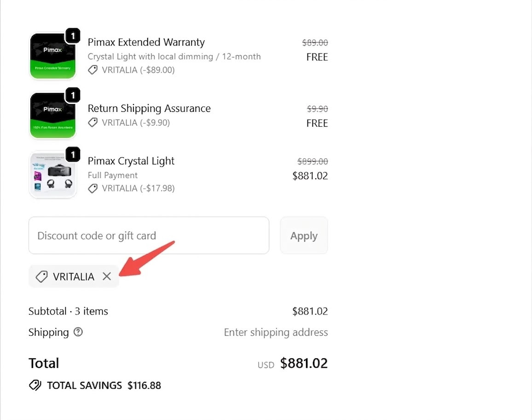
Task: Apply the discount code
Action: pos(304,236)
